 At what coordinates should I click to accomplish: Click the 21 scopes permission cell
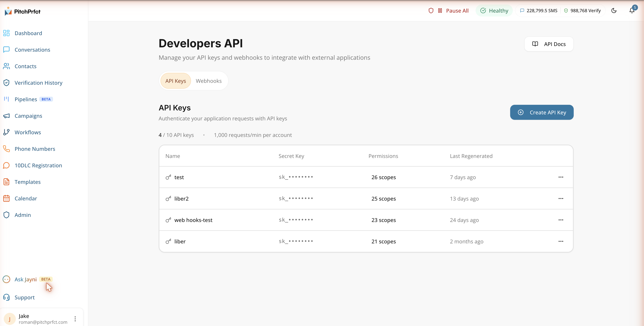[383, 241]
